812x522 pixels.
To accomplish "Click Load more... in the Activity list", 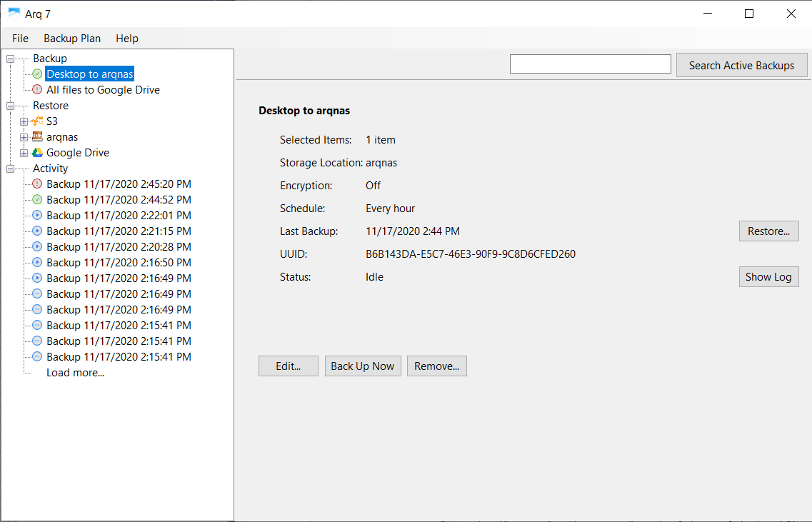I will tap(75, 372).
